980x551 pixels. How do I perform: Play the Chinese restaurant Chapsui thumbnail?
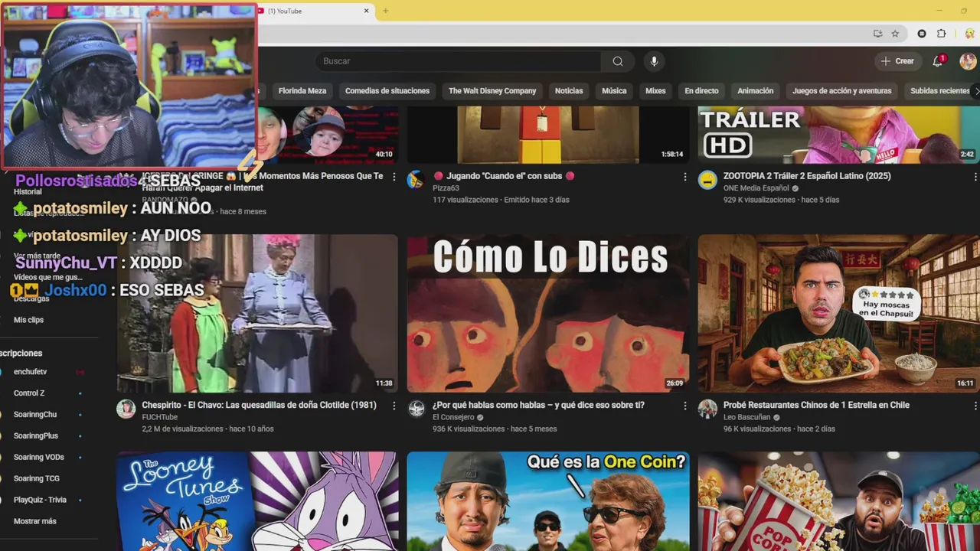(839, 314)
